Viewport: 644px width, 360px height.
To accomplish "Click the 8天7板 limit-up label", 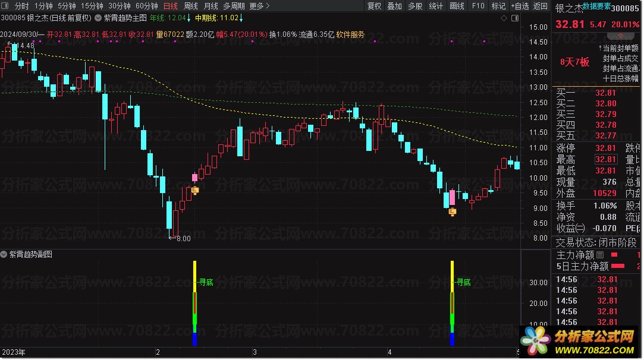I will click(574, 62).
